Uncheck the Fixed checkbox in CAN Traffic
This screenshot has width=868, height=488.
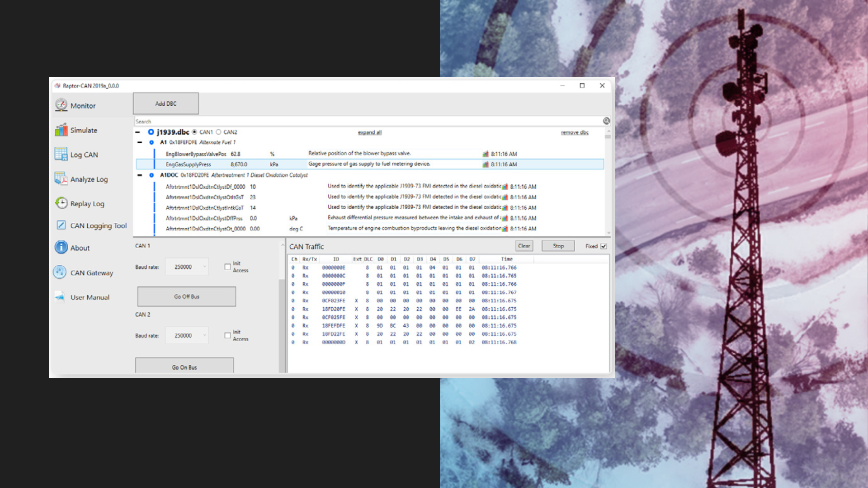tap(604, 246)
